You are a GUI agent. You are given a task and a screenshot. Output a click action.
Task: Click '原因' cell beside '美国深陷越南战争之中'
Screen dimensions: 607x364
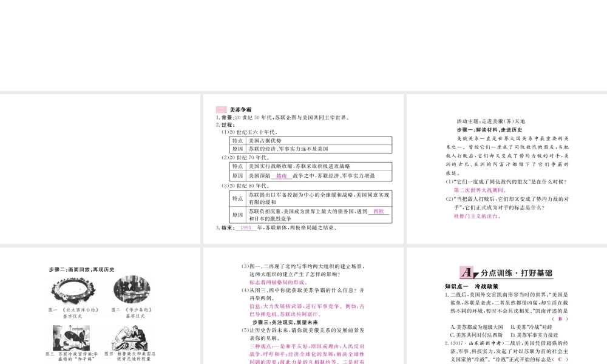coord(238,175)
